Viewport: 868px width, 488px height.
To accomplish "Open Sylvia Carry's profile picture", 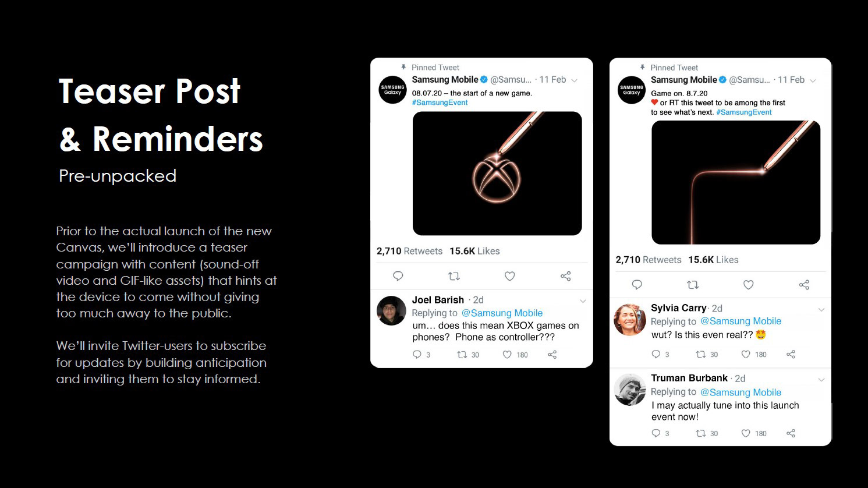I will click(630, 320).
